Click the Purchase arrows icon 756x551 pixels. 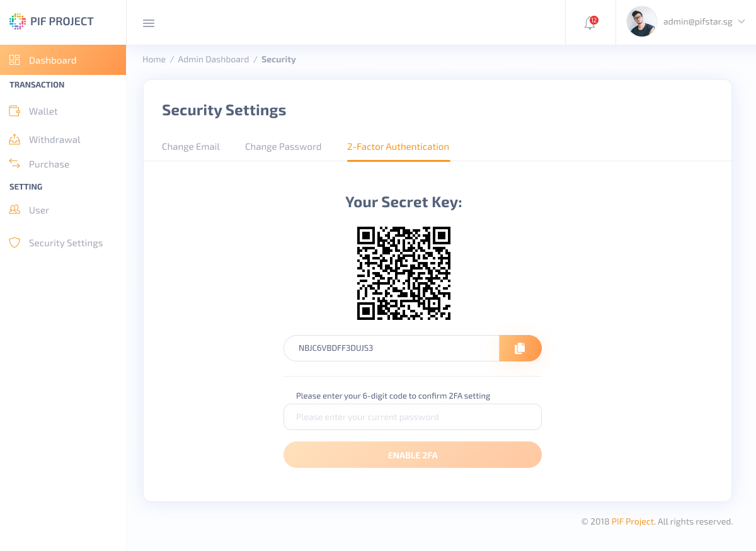tap(14, 164)
